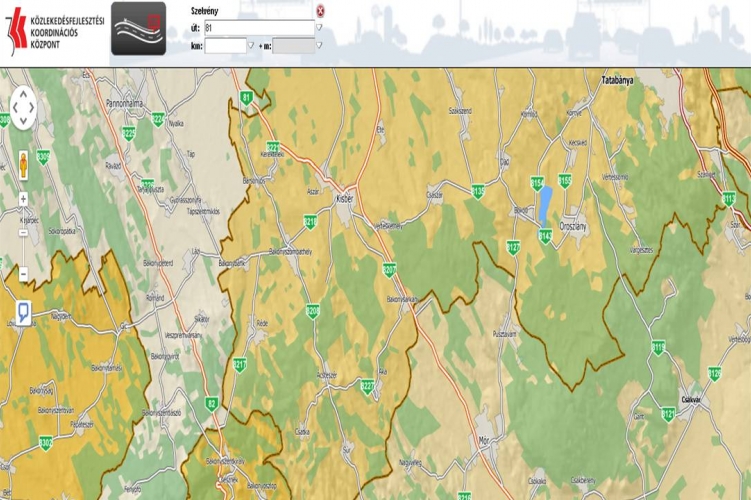Open the road section tool icon
Image resolution: width=751 pixels, height=500 pixels.
tap(138, 25)
